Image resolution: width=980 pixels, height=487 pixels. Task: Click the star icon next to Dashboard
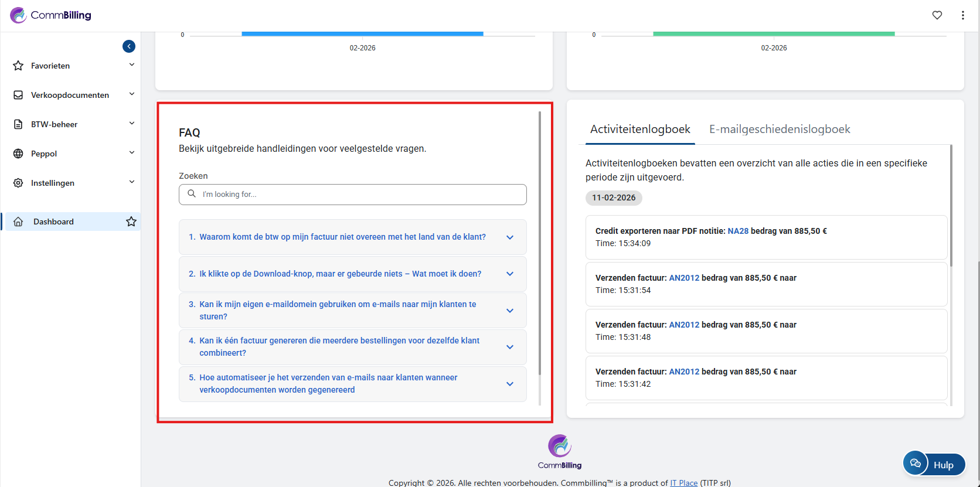[131, 222]
